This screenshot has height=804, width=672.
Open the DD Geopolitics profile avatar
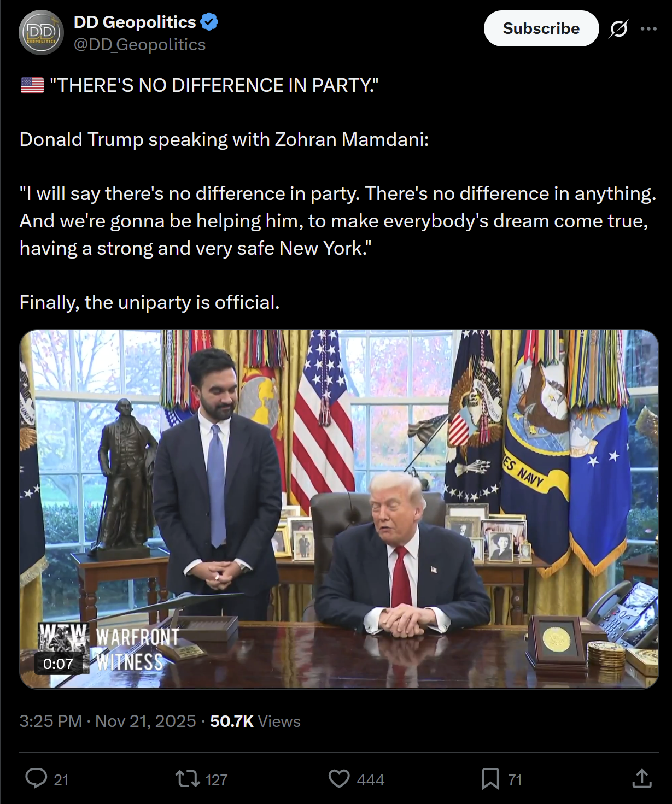pos(41,33)
